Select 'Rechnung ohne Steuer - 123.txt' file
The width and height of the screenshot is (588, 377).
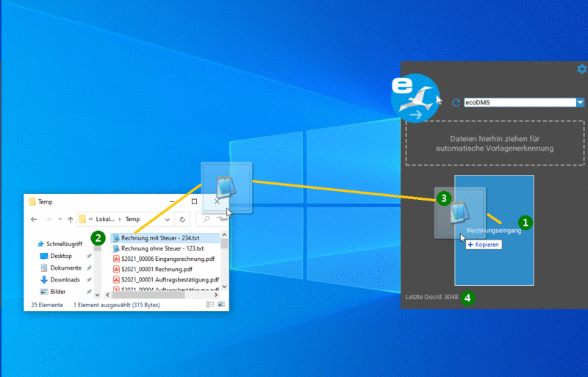(x=162, y=248)
